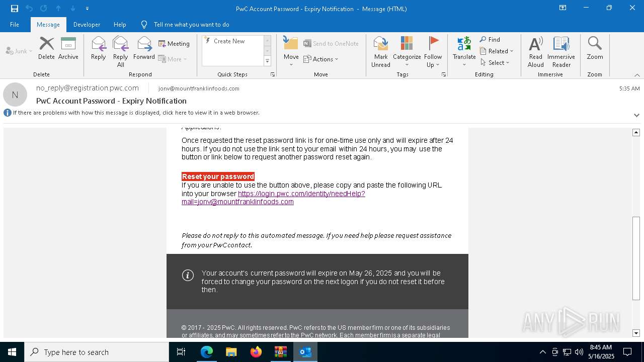Open the Follow Up flag menu
Image resolution: width=644 pixels, height=362 pixels.
point(433,52)
